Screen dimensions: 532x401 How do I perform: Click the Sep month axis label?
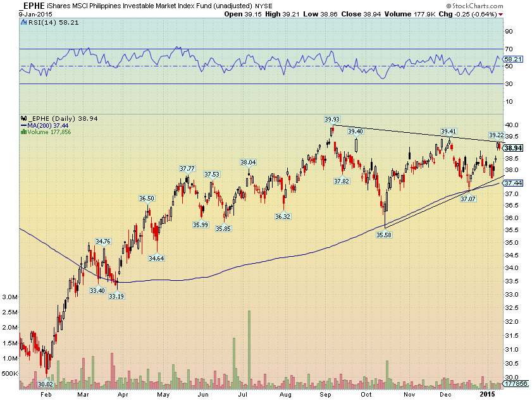tap(325, 395)
